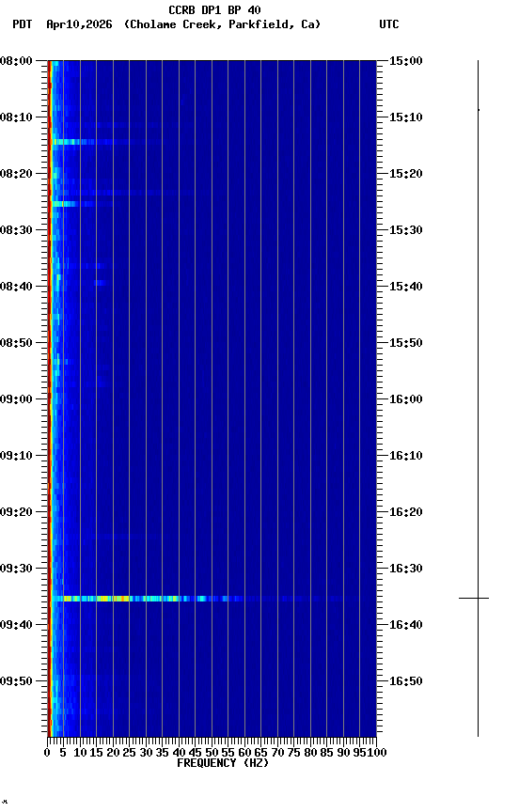The image size is (519, 812).
Task: Click the "100" frequency axis tick label
Action: 378,753
